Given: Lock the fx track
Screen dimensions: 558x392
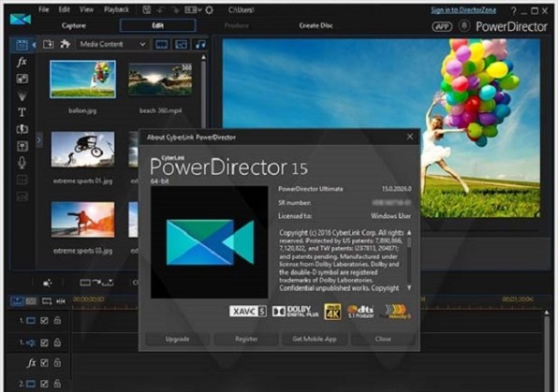Looking at the screenshot, I should (x=57, y=362).
